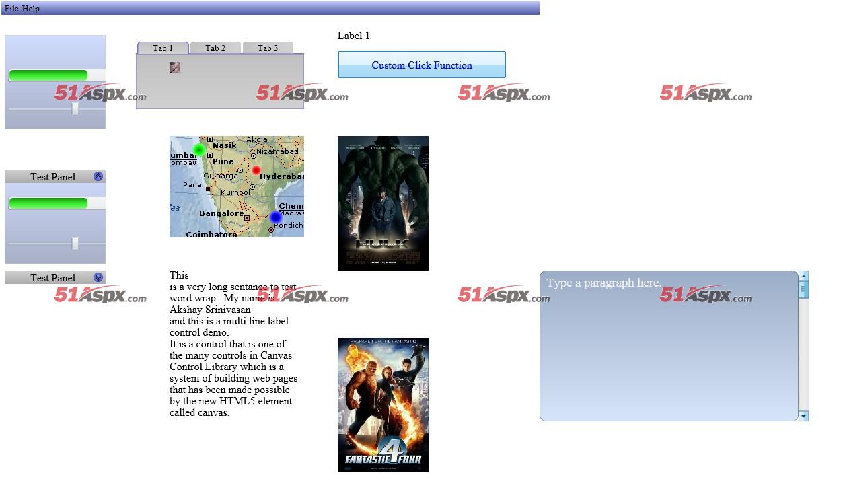Image resolution: width=843 pixels, height=504 pixels.
Task: Click the blue marker near Chennai
Action: point(275,217)
